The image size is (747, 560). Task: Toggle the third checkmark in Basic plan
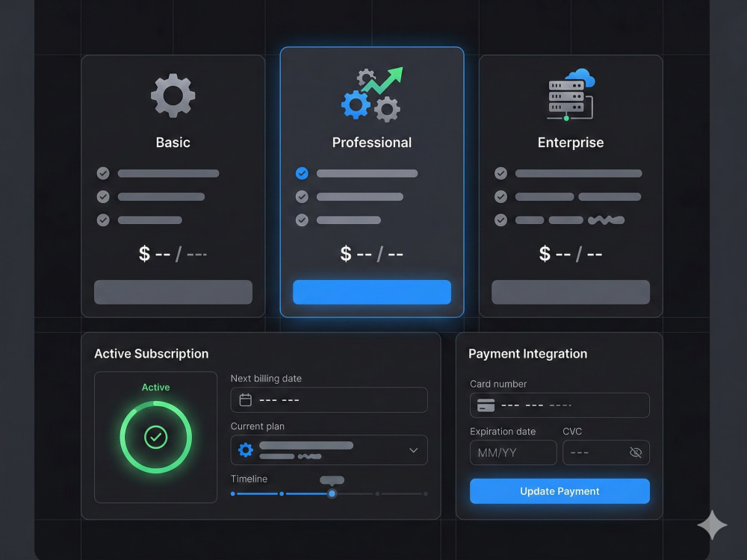[103, 220]
